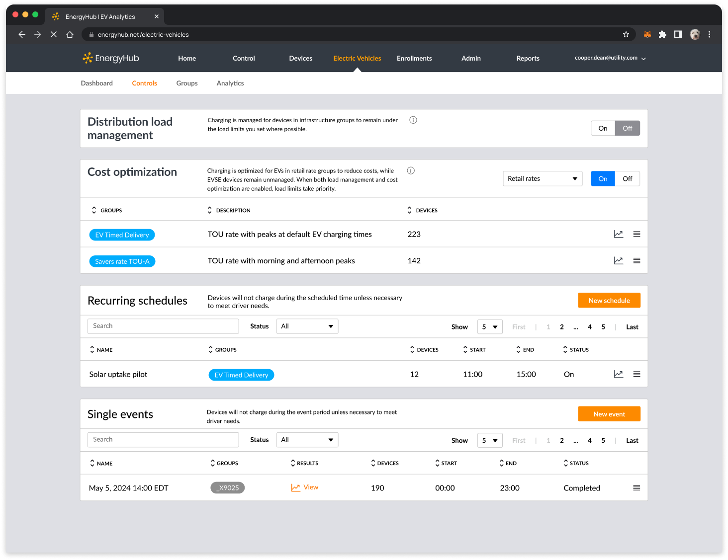Turn off Cost optimization

click(x=627, y=179)
